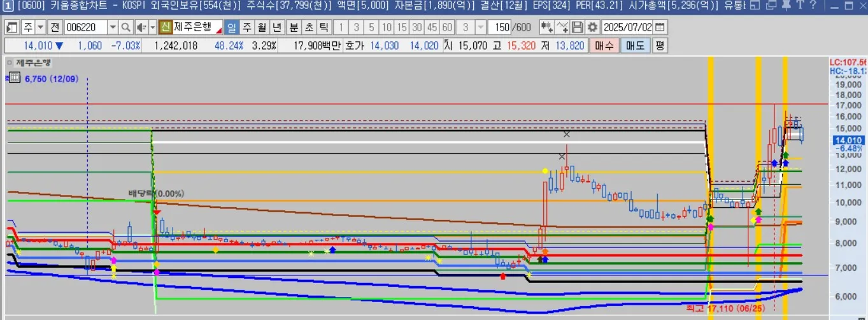Select daily (일) chart period
This screenshot has height=320, width=868.
click(x=231, y=28)
